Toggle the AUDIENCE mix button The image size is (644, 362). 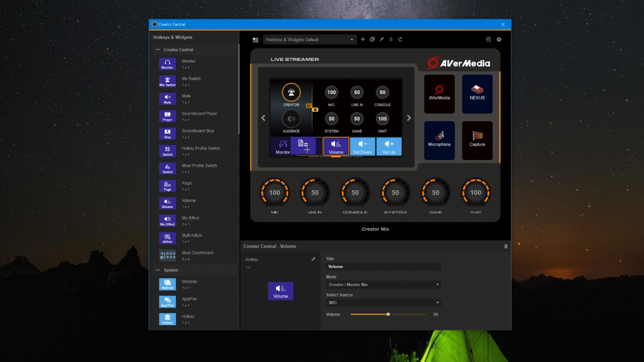point(291,119)
